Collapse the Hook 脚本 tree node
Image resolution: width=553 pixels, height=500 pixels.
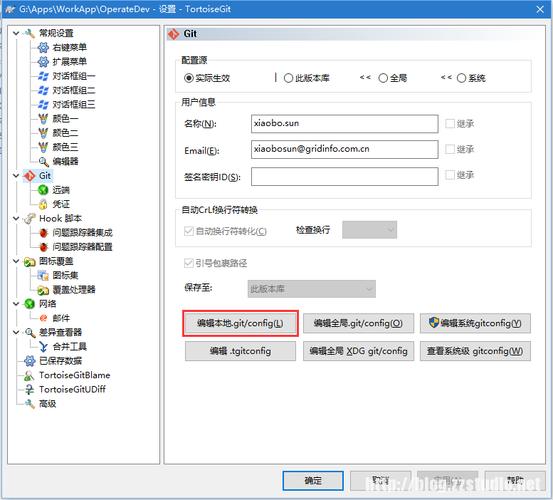(16, 218)
